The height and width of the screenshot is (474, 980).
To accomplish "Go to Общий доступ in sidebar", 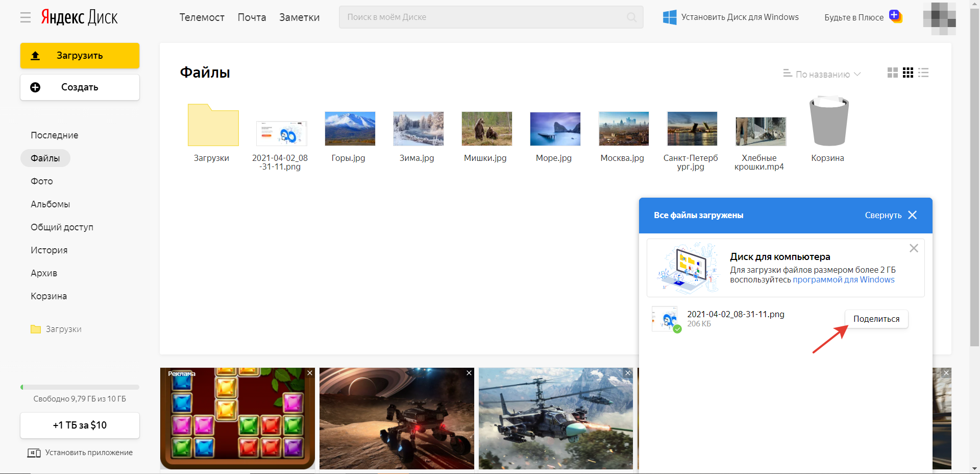I will click(62, 227).
